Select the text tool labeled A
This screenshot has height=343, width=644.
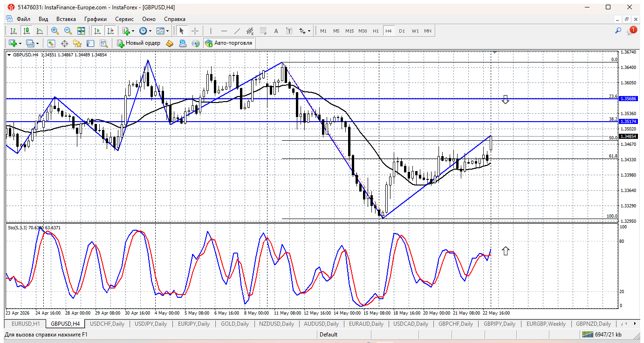click(x=276, y=31)
